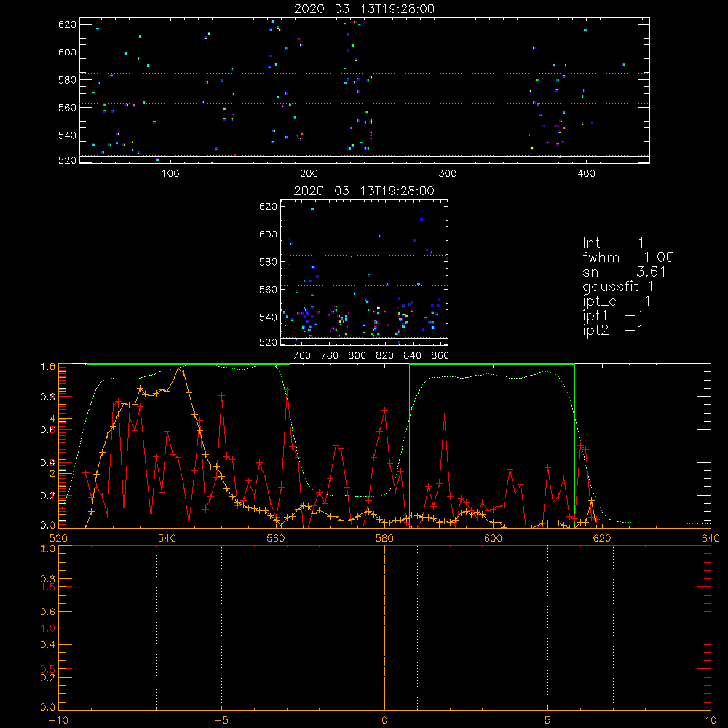Click the middle plot's title 2020-03-13T19:28:00
Image resolution: width=728 pixels, height=728 pixels.
point(365,191)
